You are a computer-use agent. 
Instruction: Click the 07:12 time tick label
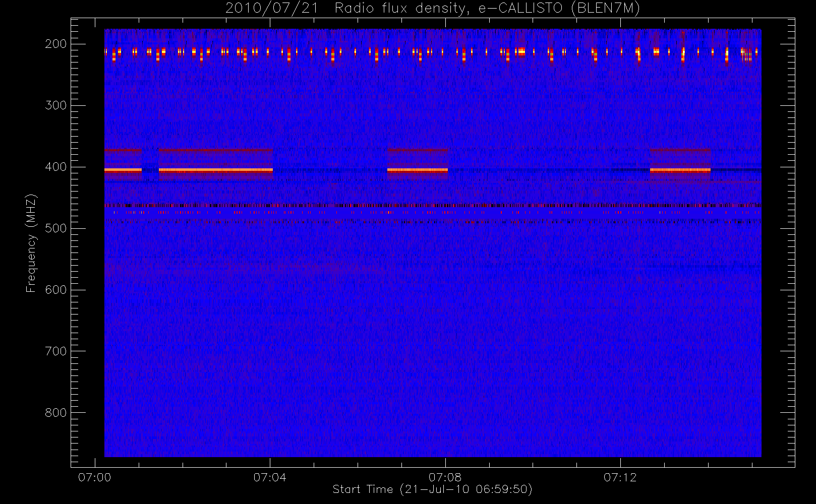620,477
